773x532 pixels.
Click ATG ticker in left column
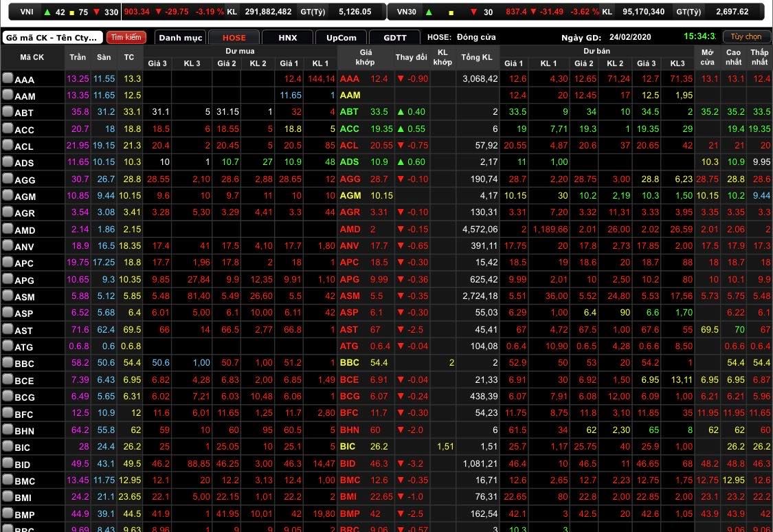23,347
